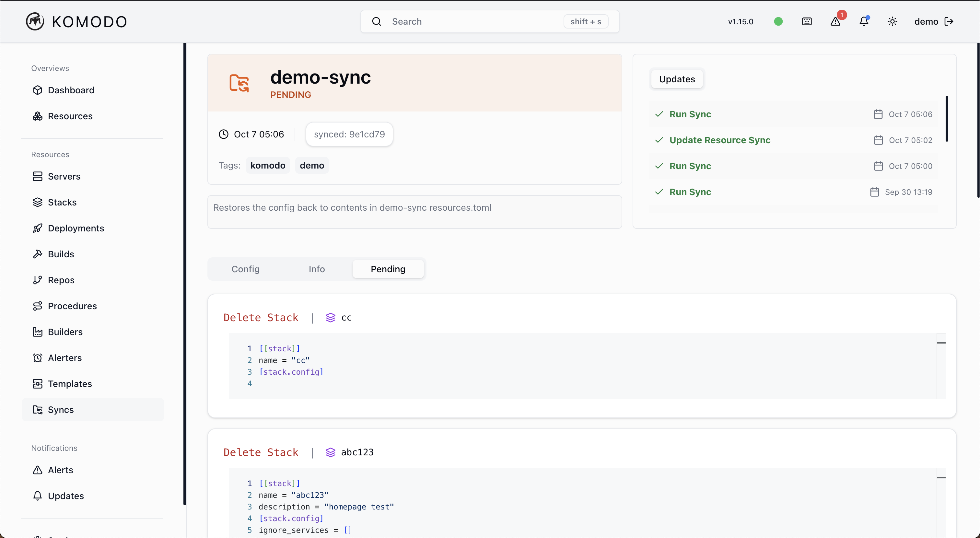Image resolution: width=980 pixels, height=538 pixels.
Task: Click the logout icon next to demo
Action: (x=949, y=21)
